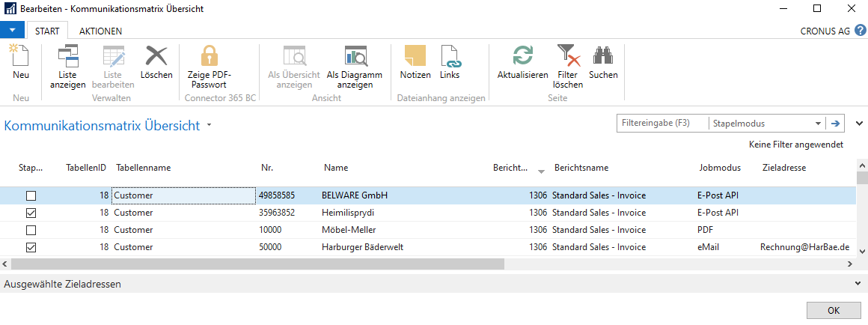Check Stapelmodus box for BELWARE GmbH
Image resolution: width=868 pixels, height=325 pixels.
click(x=31, y=195)
